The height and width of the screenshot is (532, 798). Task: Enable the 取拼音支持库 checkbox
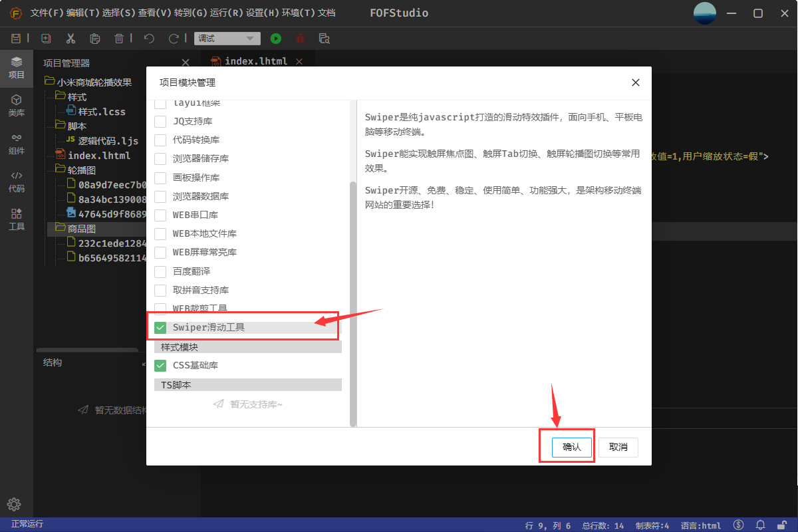pos(160,291)
